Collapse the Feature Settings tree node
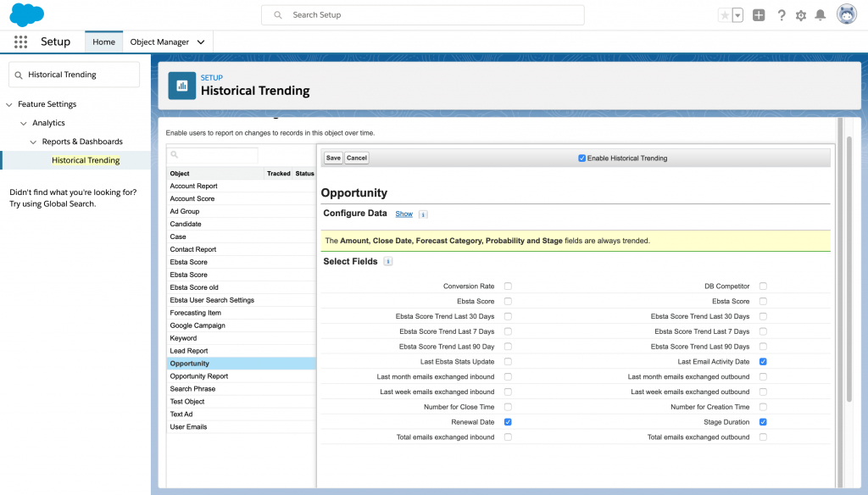The width and height of the screenshot is (868, 495). [9, 104]
